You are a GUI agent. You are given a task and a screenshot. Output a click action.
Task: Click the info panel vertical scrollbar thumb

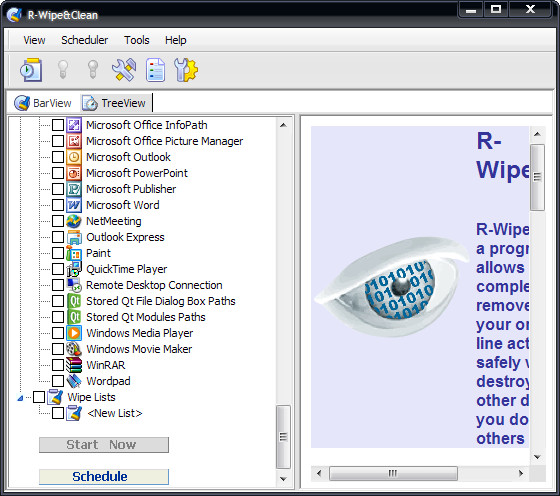tap(538, 177)
